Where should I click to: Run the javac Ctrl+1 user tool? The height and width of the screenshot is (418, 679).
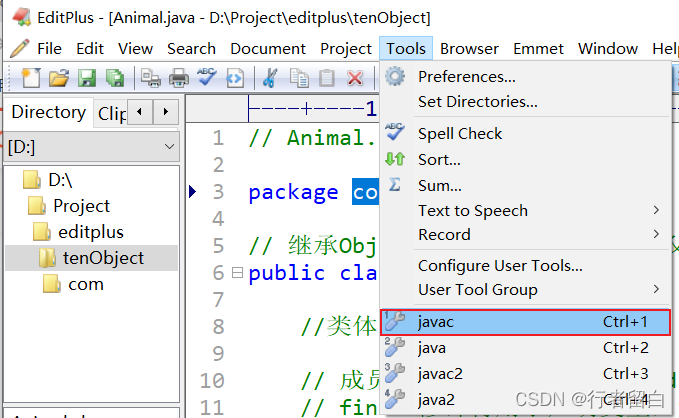(x=526, y=322)
